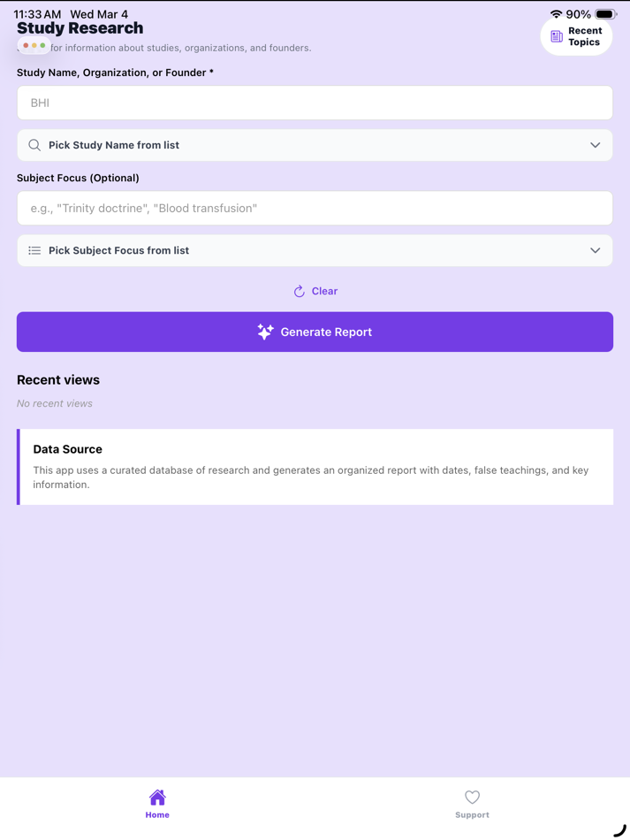Viewport: 630px width, 840px height.
Task: Click the Wi-Fi status icon
Action: 556,14
